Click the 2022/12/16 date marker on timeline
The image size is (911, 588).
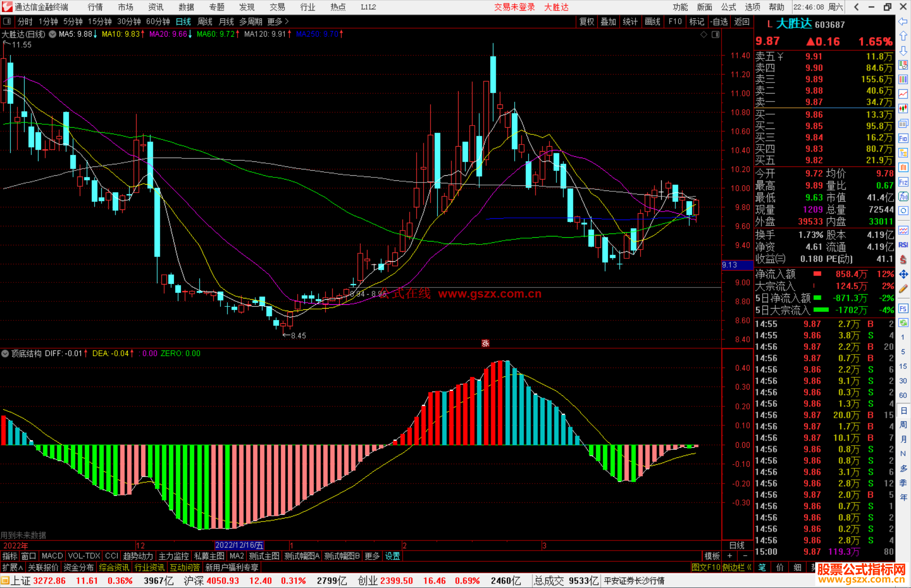click(239, 545)
